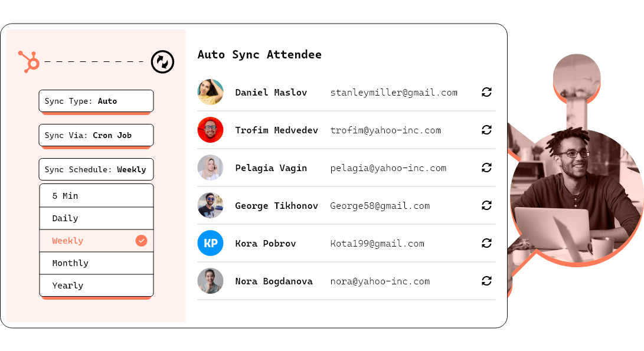Pick the Monthly schedule option
644x351 pixels.
96,263
